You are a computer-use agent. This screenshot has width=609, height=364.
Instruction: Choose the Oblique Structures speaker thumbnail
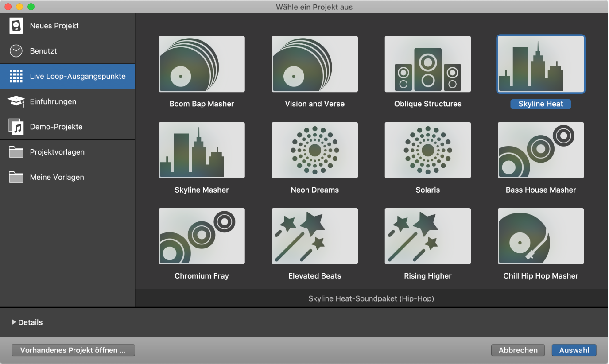(427, 64)
